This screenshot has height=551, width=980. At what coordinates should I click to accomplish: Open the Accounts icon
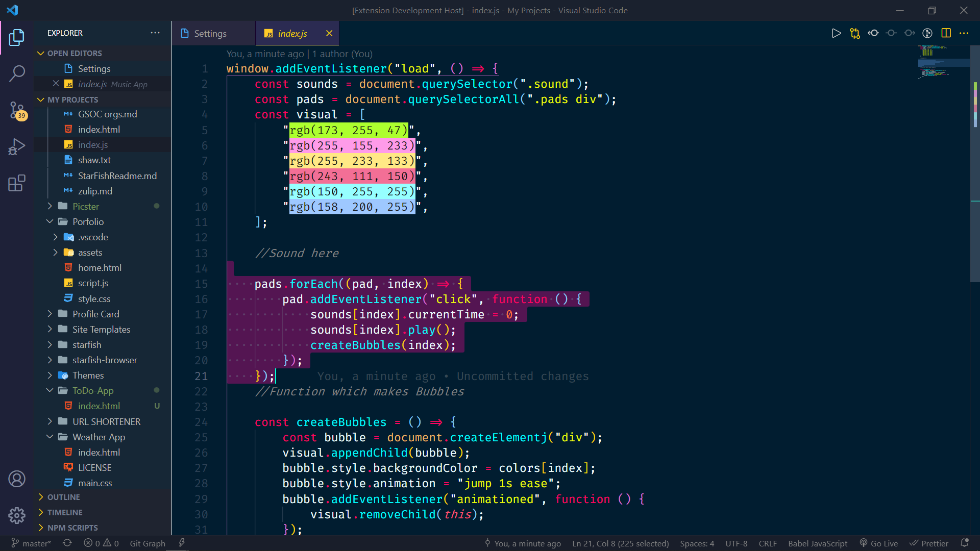pyautogui.click(x=17, y=479)
